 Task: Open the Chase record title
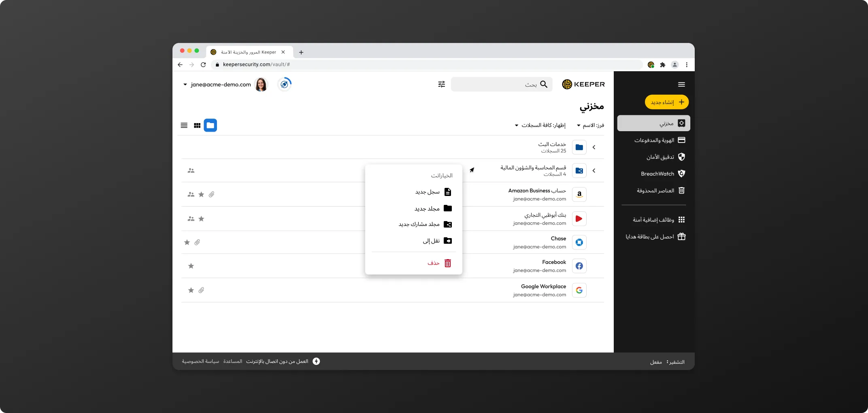pyautogui.click(x=558, y=238)
